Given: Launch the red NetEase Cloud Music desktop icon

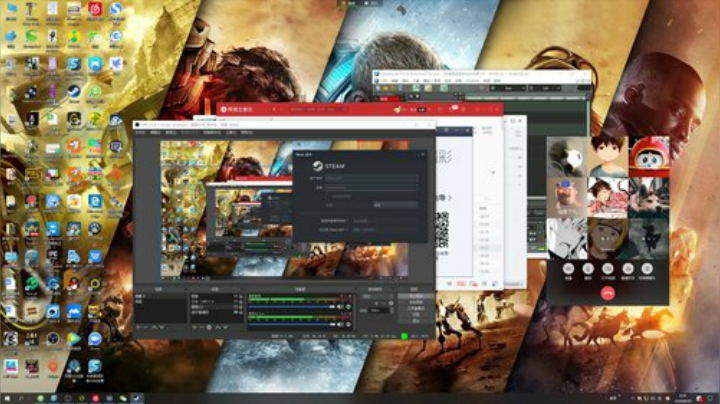Looking at the screenshot, I should pos(95,9).
